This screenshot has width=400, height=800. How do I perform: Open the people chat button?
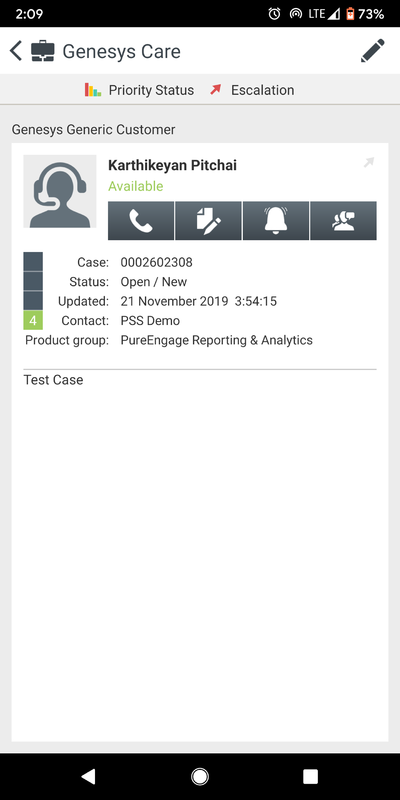(343, 220)
